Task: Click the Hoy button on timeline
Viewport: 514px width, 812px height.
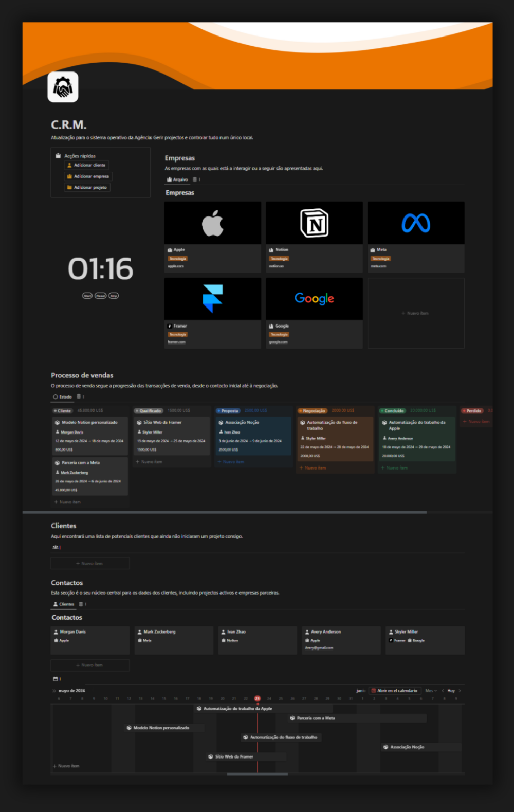Action: pyautogui.click(x=451, y=691)
